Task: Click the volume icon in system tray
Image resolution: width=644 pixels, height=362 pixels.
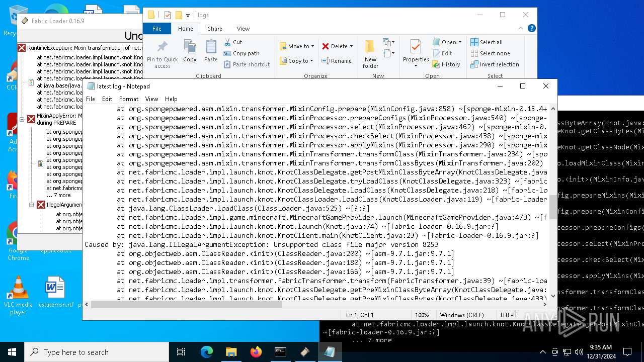Action: (x=579, y=352)
